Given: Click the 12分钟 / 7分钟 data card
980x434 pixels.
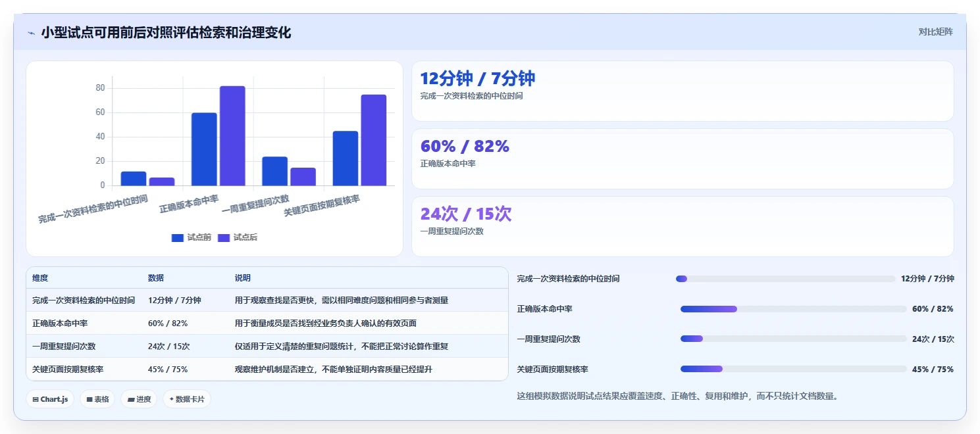Looking at the screenshot, I should click(x=683, y=91).
